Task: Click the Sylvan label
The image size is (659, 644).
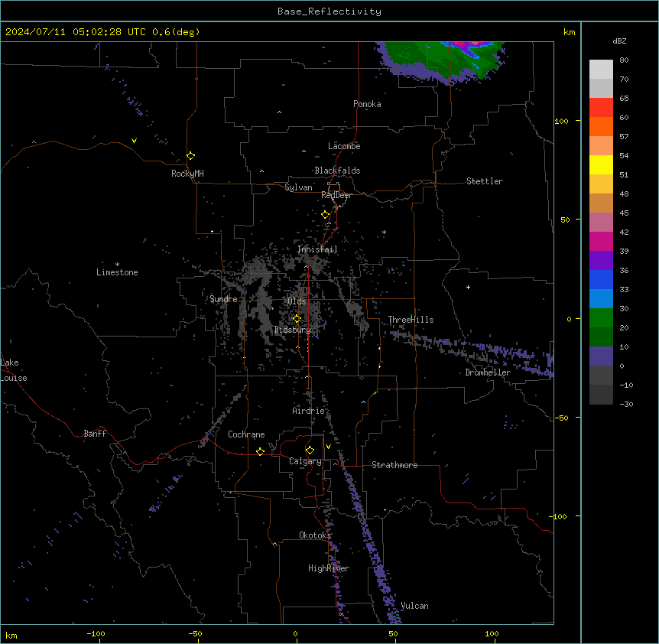Action: tap(298, 187)
